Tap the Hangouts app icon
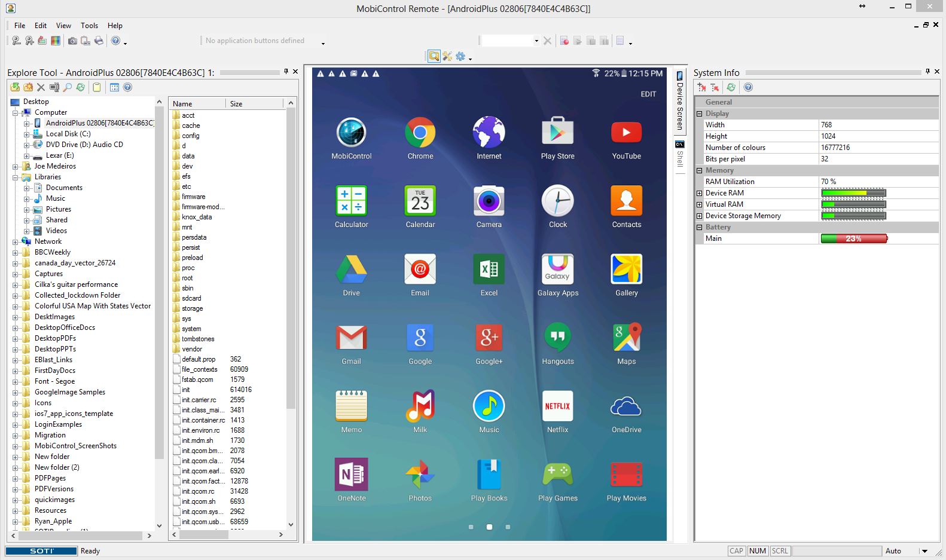 558,344
